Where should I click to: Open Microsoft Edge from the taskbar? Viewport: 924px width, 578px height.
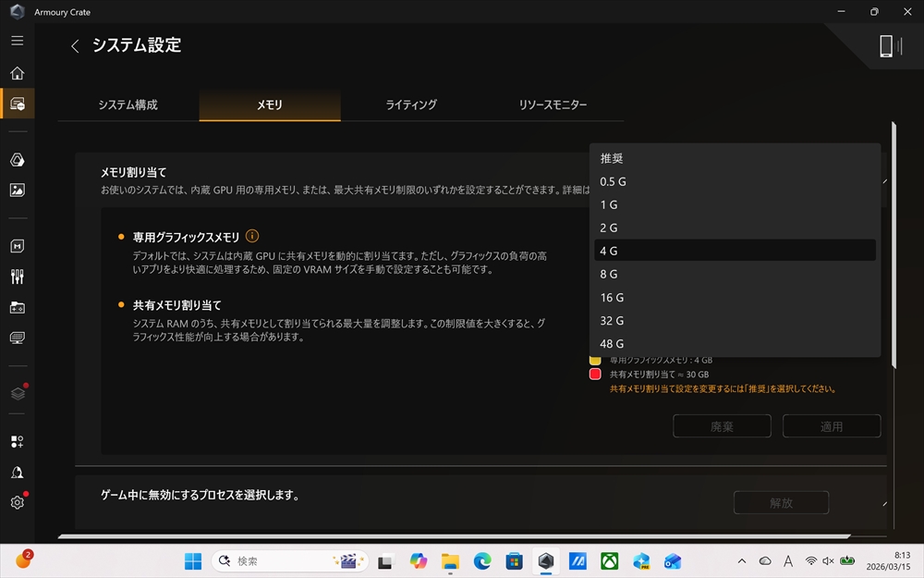point(482,561)
